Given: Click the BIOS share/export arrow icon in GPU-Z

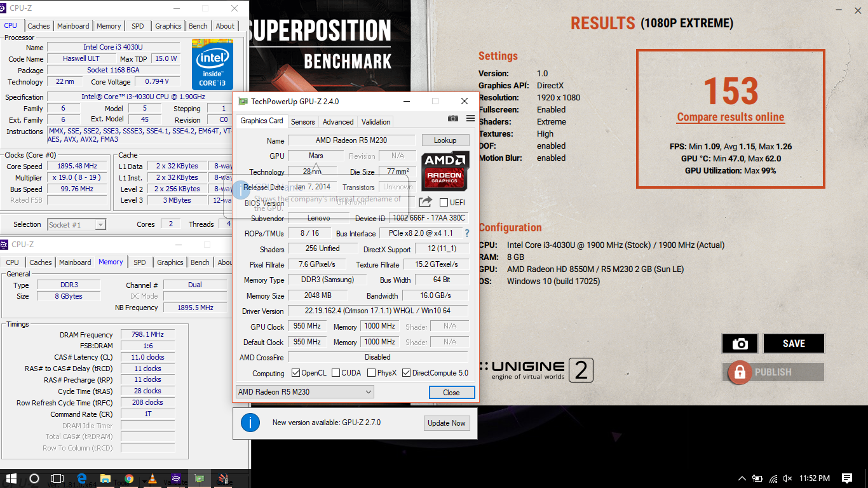Looking at the screenshot, I should click(x=425, y=202).
